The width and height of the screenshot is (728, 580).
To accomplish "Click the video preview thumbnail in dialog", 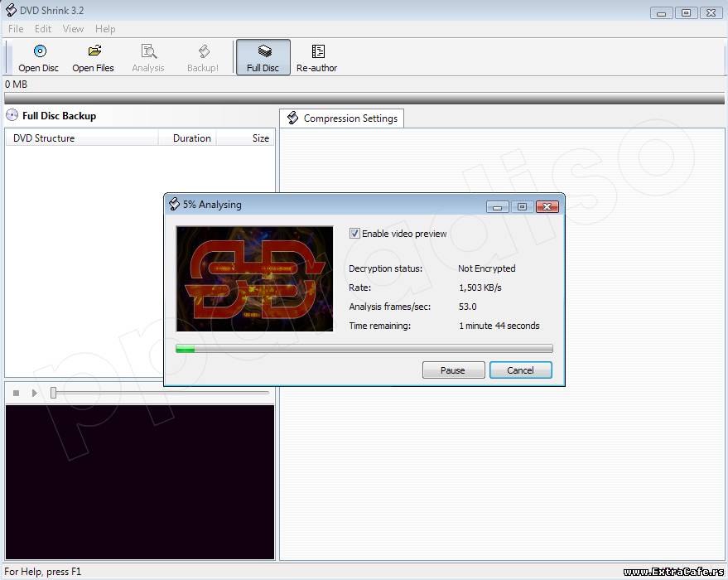I will point(254,278).
